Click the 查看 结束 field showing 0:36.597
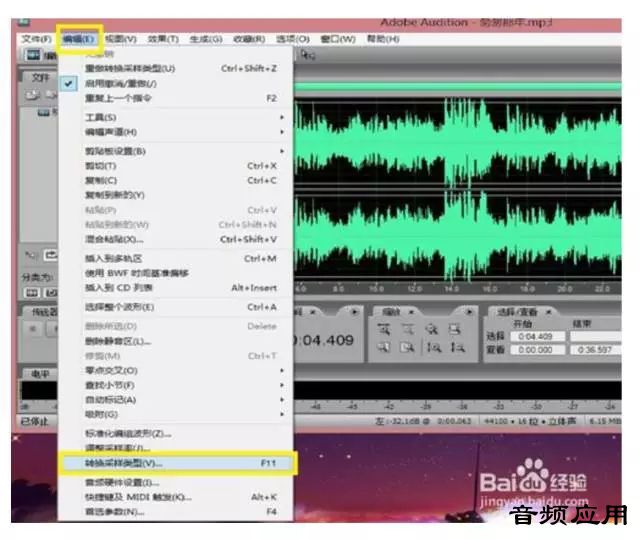 (x=595, y=350)
